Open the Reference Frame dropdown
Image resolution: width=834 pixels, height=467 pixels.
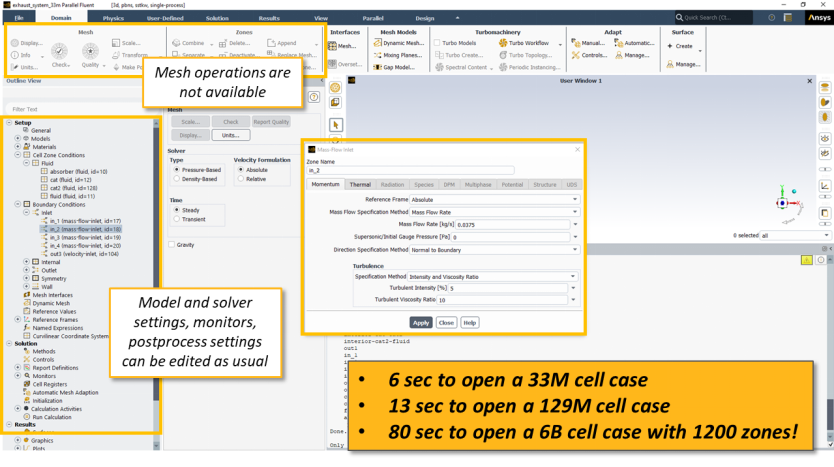[494, 199]
